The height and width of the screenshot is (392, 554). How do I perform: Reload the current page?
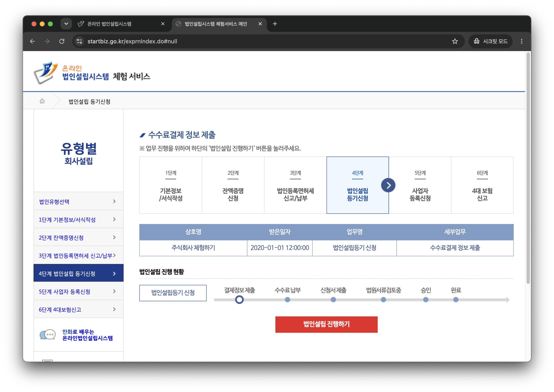(62, 41)
